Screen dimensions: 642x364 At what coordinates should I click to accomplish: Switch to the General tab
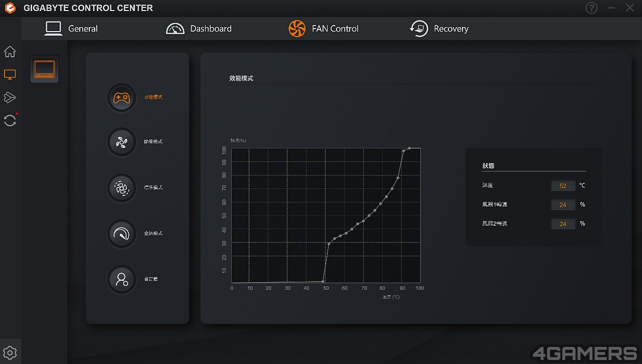click(71, 29)
